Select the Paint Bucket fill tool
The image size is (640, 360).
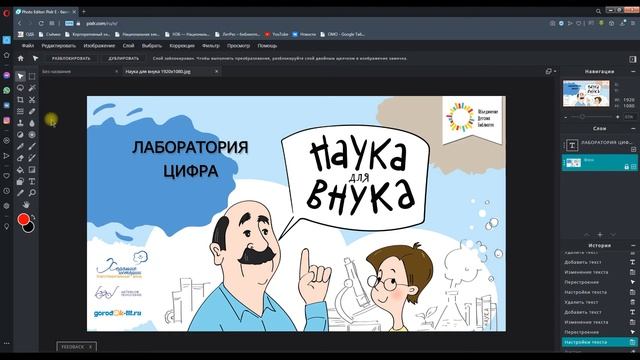(x=20, y=169)
